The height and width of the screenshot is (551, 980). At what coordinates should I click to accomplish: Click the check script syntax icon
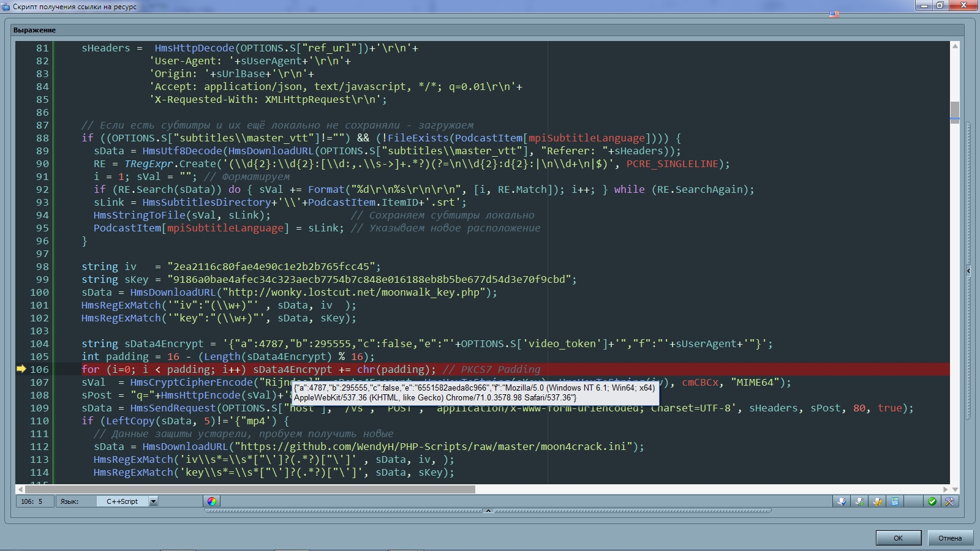click(842, 501)
